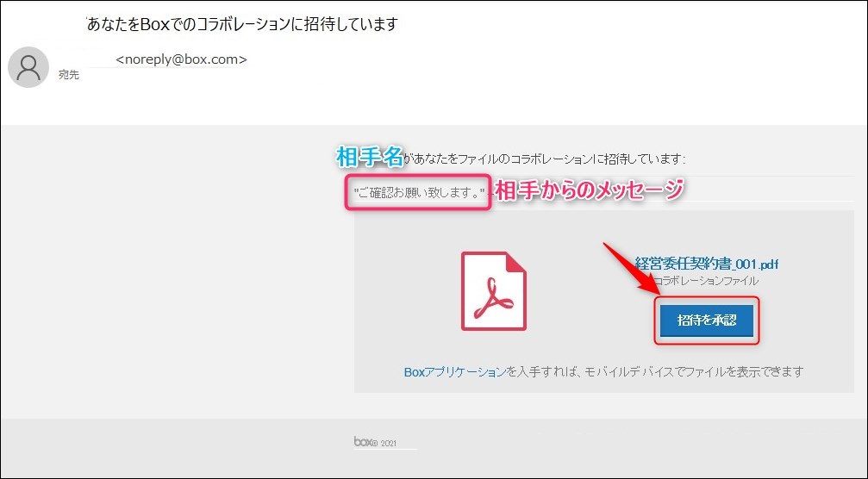
Task: Click the 招待を承認 button
Action: tap(706, 320)
